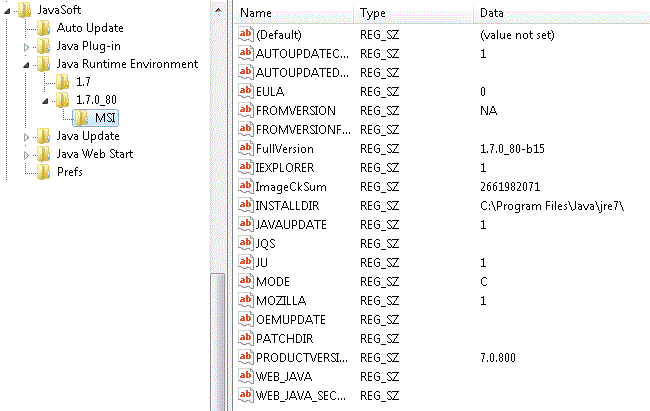Collapse the JavaSoft tree node
The image size is (650, 411).
(7, 11)
